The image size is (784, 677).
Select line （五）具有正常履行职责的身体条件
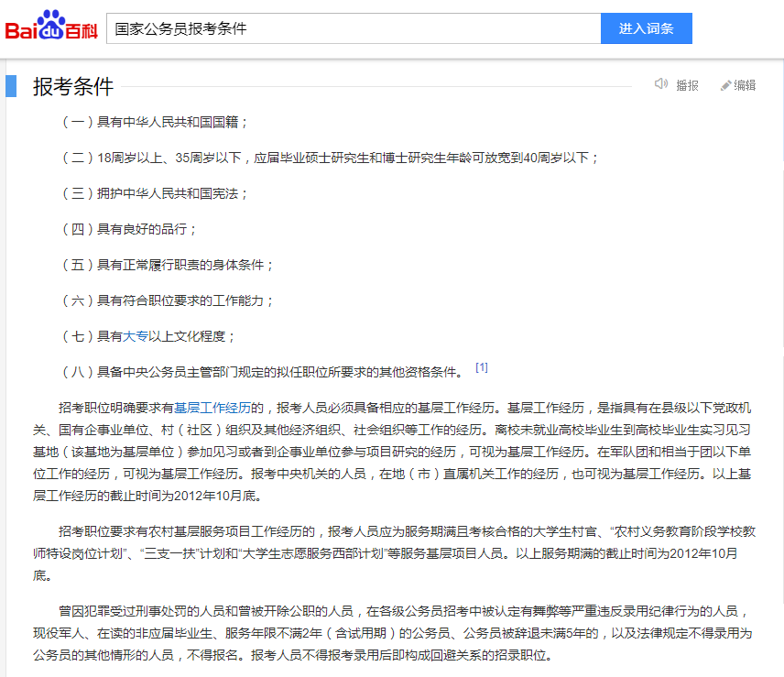pyautogui.click(x=167, y=265)
